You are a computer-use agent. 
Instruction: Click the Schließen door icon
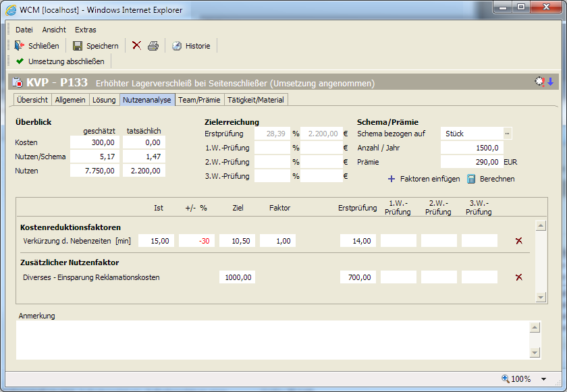[x=20, y=46]
